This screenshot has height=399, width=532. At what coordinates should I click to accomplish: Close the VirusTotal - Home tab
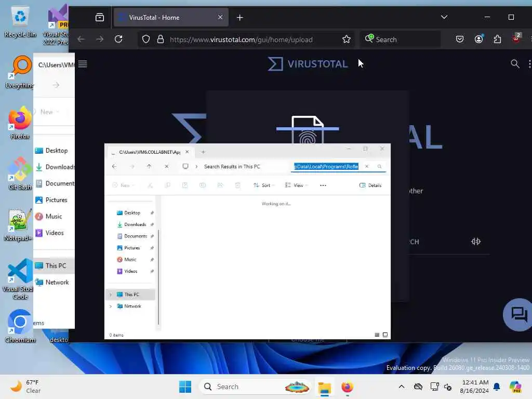220,17
